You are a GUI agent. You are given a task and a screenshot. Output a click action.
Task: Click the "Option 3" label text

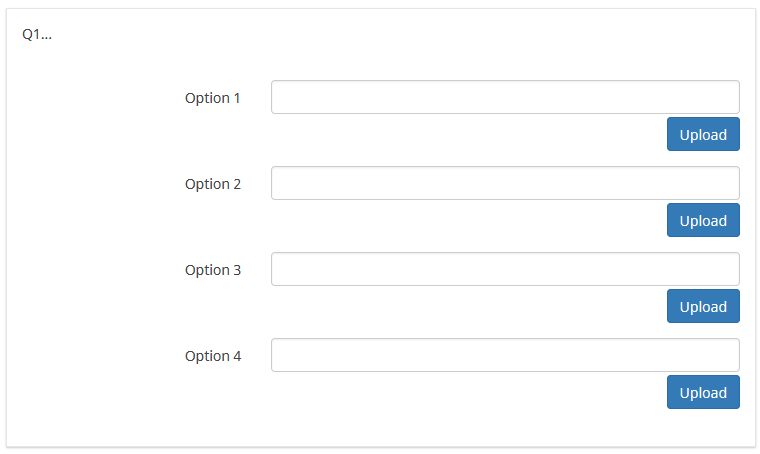[213, 270]
